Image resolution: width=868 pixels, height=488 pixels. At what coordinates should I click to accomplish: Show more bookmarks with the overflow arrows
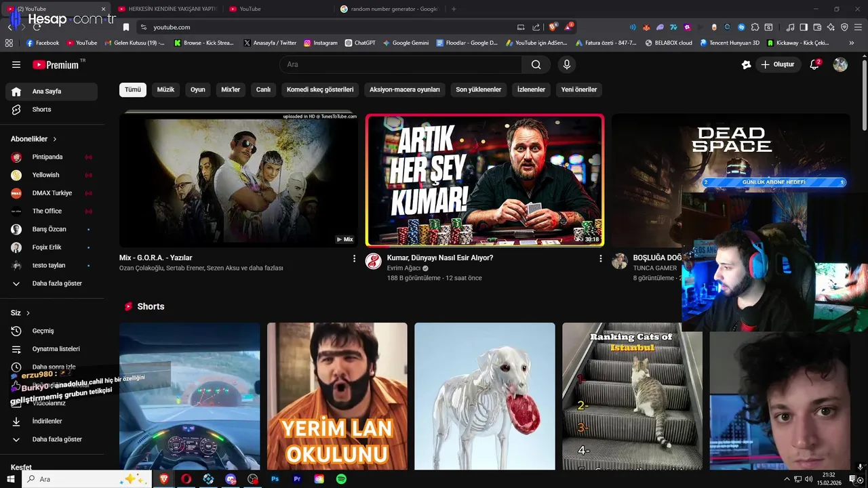point(852,43)
